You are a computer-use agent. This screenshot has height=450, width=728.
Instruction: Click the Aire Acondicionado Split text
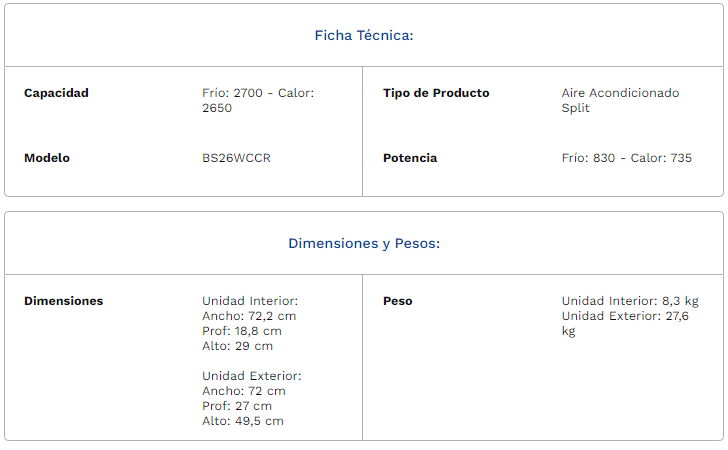click(x=620, y=100)
